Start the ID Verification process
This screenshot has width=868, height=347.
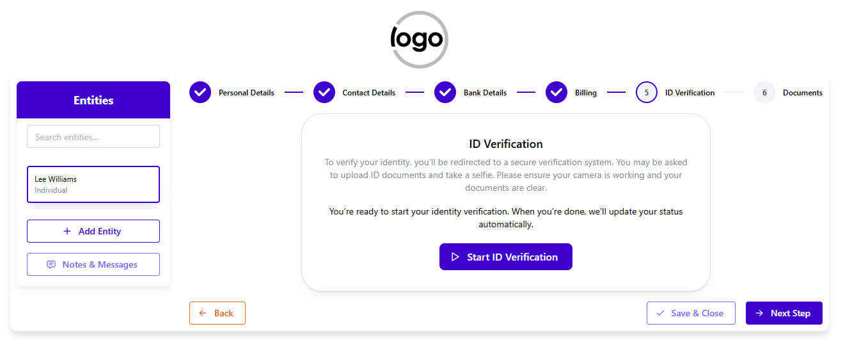tap(505, 257)
